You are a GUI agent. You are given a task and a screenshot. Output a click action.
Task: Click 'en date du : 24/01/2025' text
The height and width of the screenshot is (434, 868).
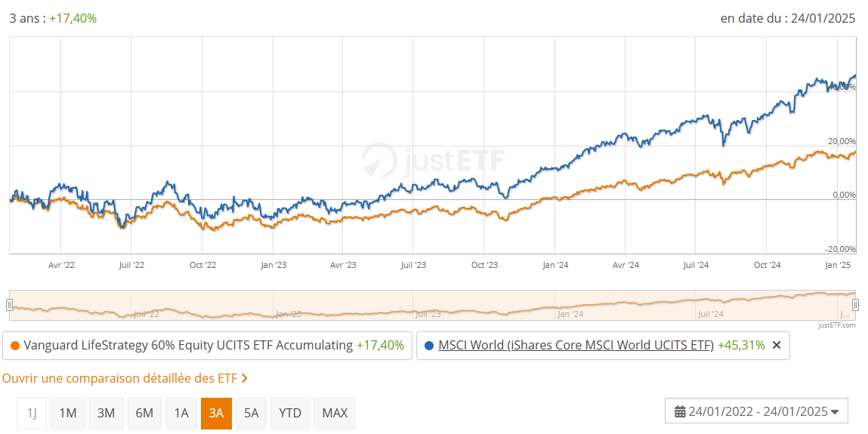pyautogui.click(x=788, y=18)
